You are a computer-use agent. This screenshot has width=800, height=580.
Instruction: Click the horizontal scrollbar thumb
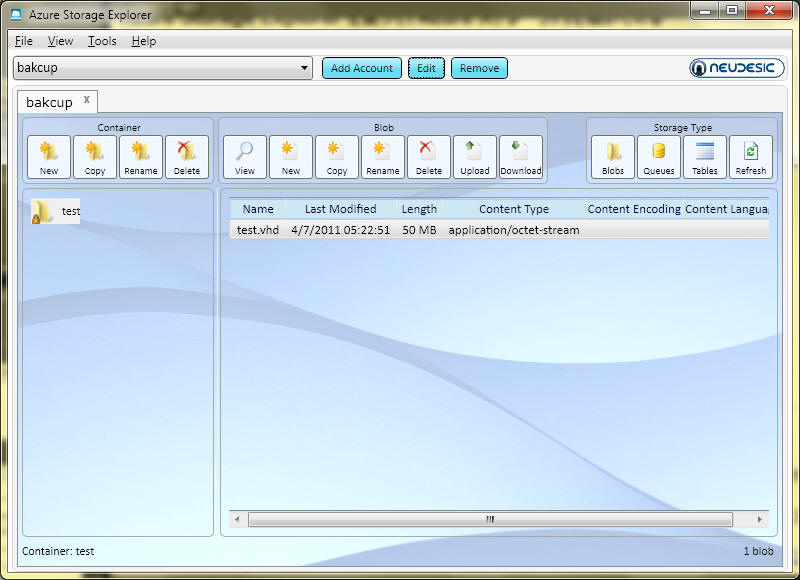490,519
